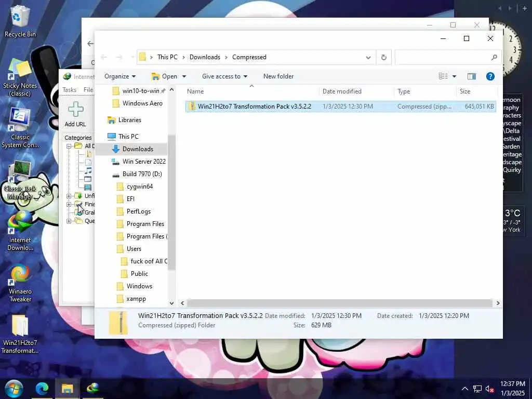Click File Explorer taskbar icon
The width and height of the screenshot is (532, 399).
click(x=67, y=389)
